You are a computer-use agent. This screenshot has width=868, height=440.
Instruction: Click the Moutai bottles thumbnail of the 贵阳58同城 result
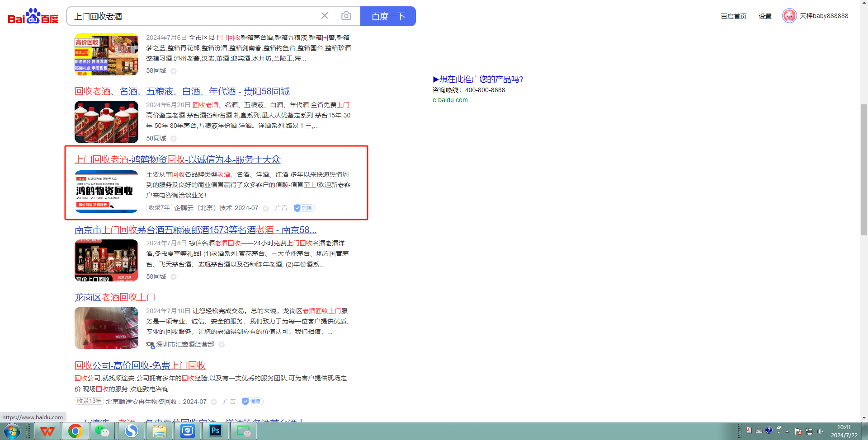[x=107, y=122]
